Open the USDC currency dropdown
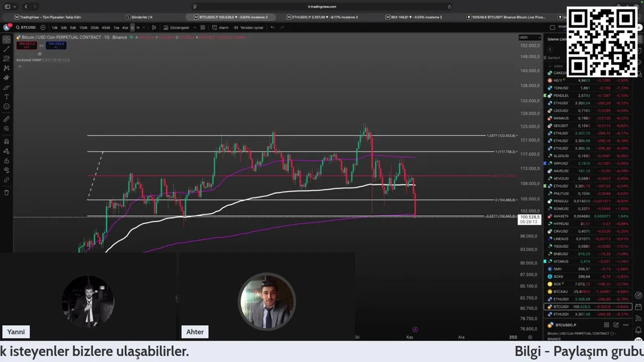 [x=529, y=37]
